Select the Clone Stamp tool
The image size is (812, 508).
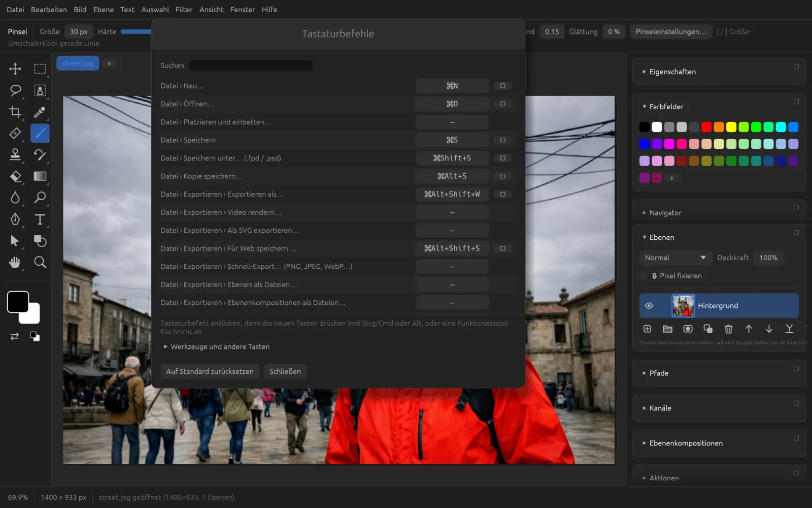[x=15, y=154]
